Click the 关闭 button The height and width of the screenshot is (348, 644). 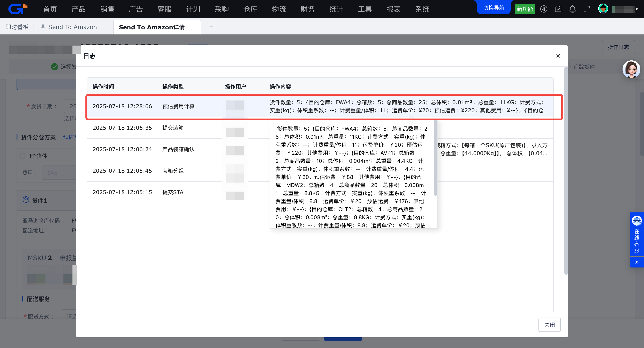pos(549,325)
